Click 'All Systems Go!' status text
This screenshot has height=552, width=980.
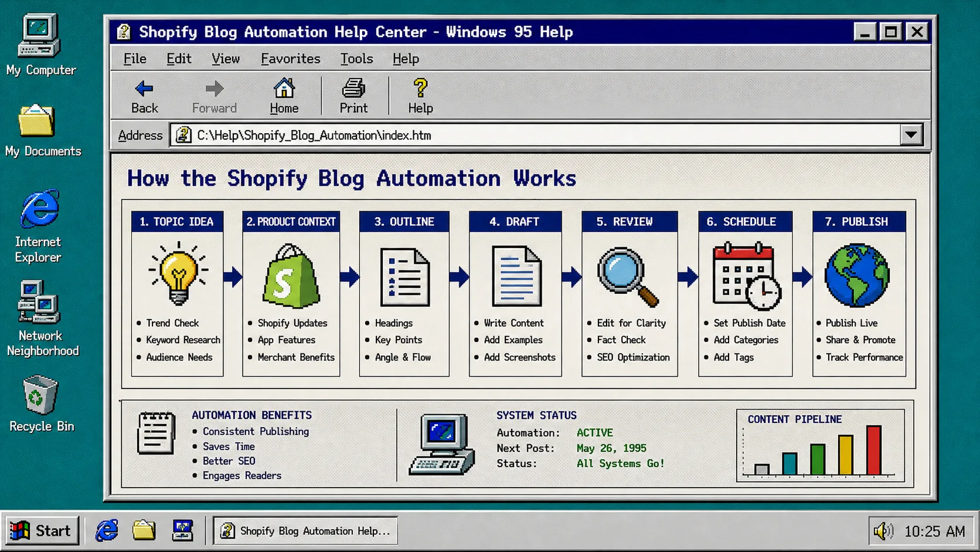point(620,463)
